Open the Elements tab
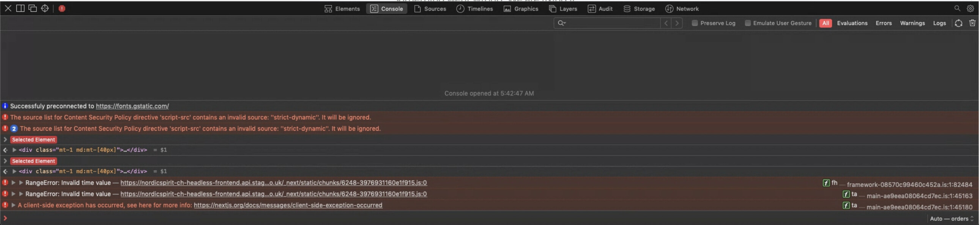 pyautogui.click(x=342, y=9)
